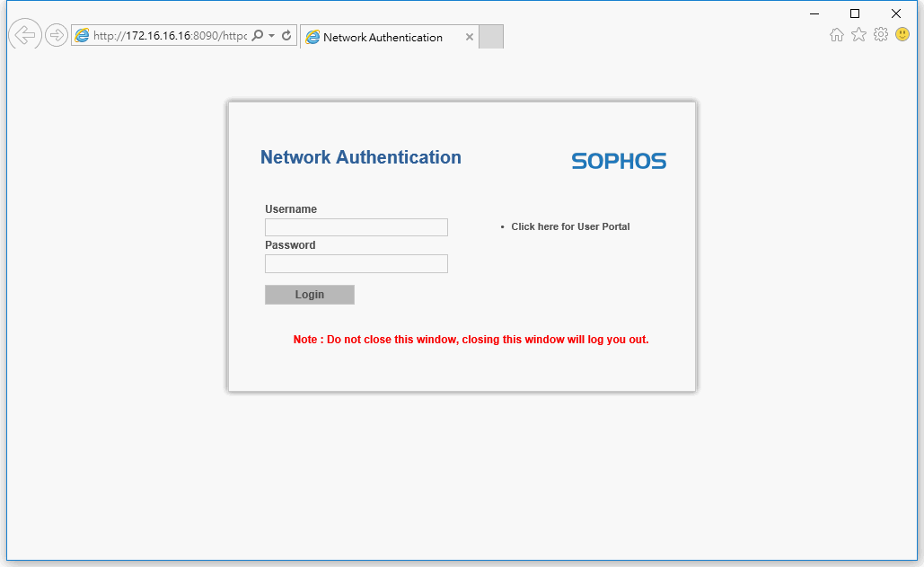Viewport: 924px width, 567px height.
Task: Close the Network Authentication tab
Action: [470, 37]
